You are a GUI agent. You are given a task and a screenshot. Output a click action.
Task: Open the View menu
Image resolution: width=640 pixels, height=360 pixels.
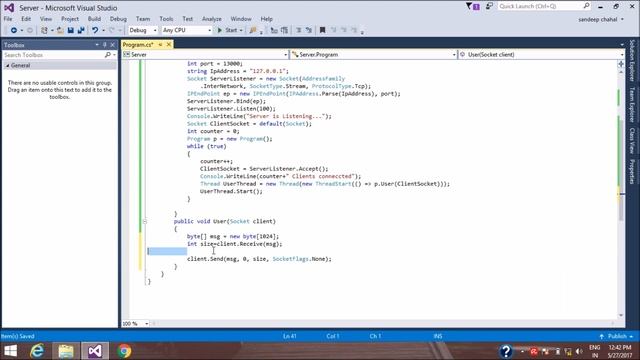point(46,19)
